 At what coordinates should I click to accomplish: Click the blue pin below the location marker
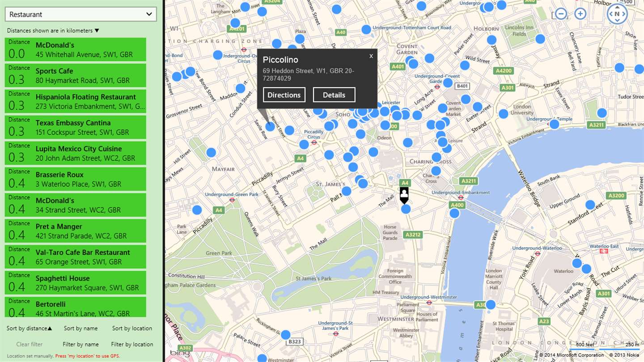(406, 209)
